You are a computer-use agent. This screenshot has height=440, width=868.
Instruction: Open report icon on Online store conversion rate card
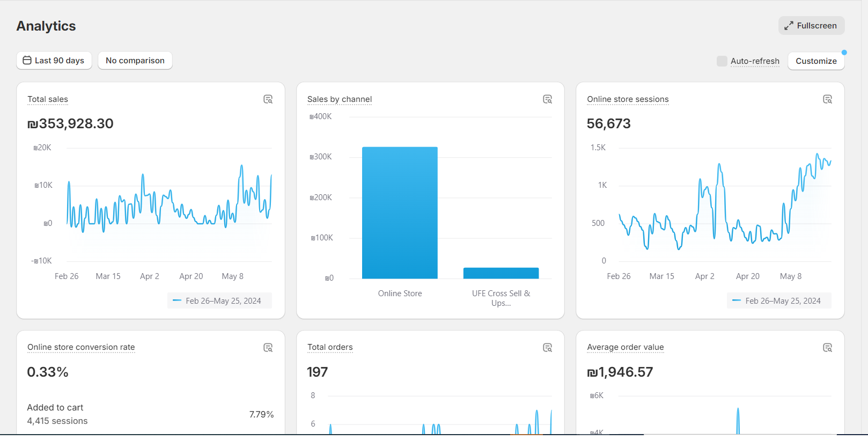point(268,348)
